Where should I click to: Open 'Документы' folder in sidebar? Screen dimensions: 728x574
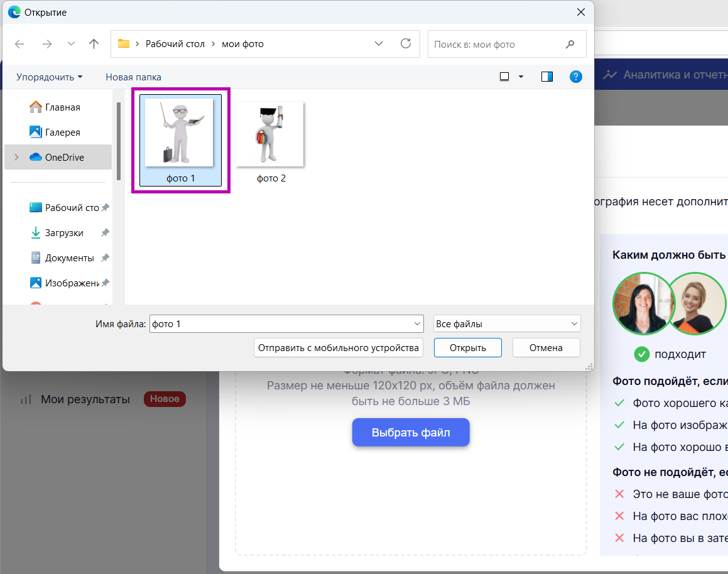pos(62,257)
